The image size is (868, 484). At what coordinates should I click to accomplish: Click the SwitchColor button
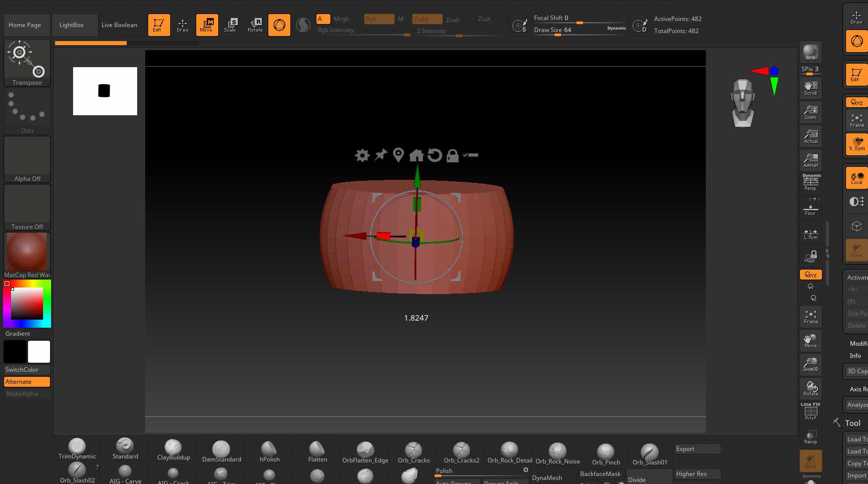coord(27,370)
